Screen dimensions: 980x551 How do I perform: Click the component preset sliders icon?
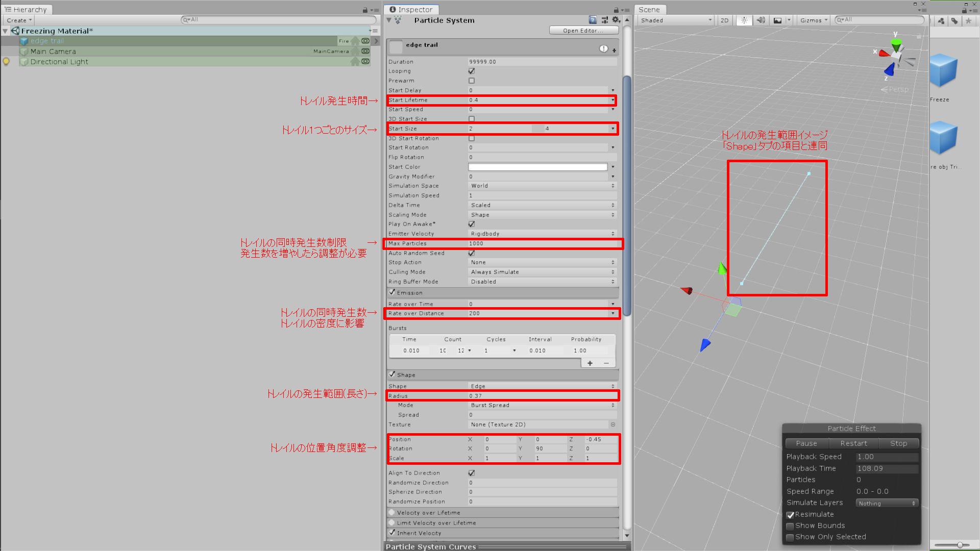604,20
